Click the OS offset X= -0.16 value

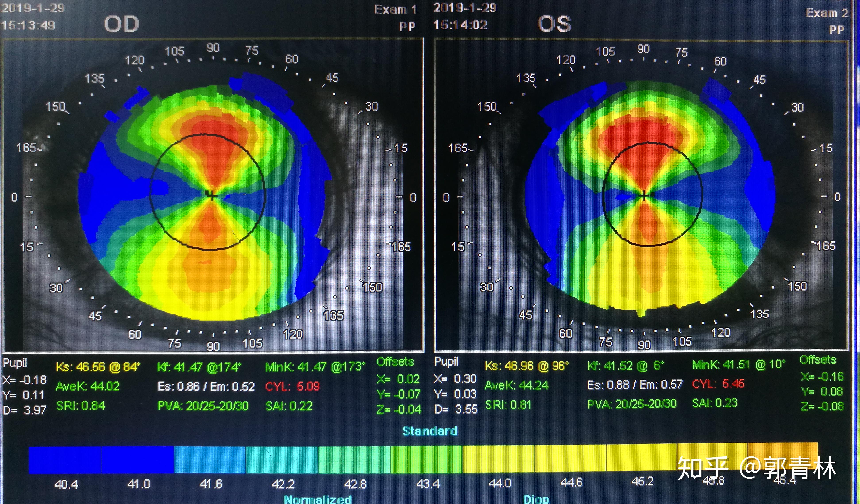[822, 376]
